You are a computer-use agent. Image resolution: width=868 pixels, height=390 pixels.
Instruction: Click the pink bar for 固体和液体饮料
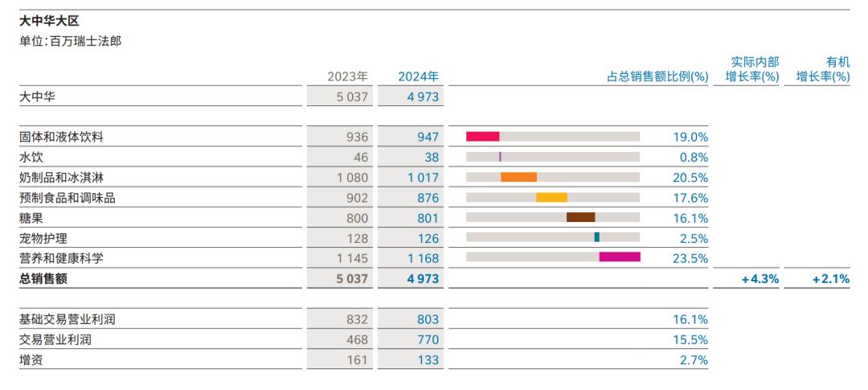coord(483,137)
